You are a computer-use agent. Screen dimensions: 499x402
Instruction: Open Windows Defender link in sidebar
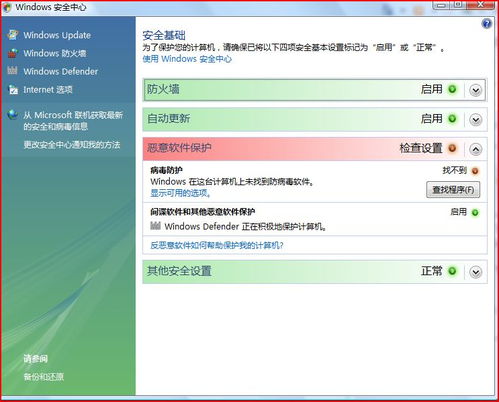point(61,71)
